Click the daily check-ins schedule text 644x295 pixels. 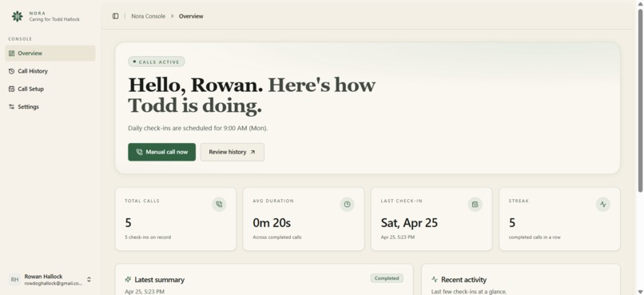click(197, 128)
